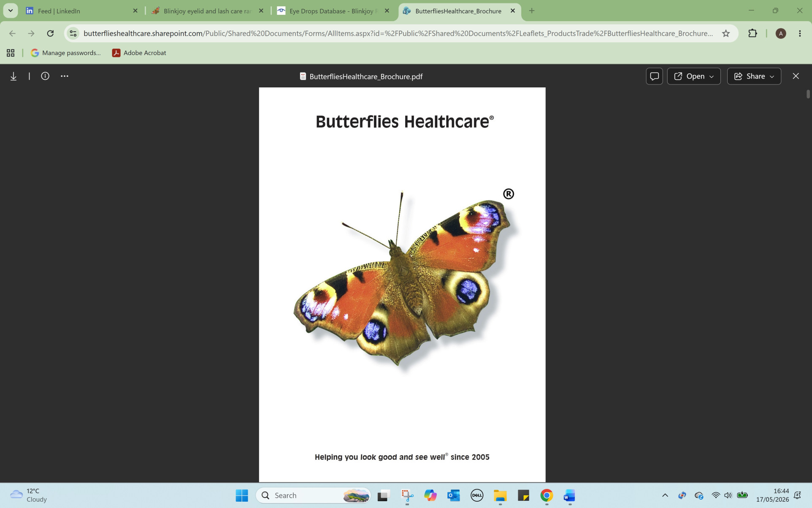View site information icon in address bar

(x=73, y=33)
